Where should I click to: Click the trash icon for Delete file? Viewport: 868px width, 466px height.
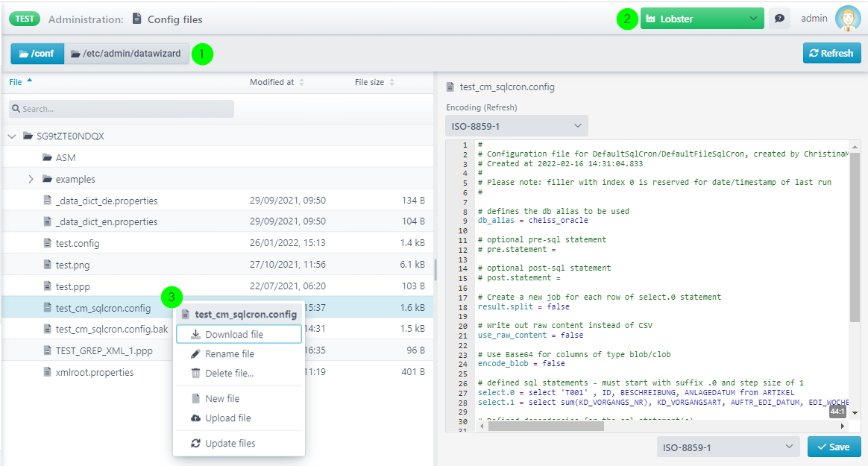(x=195, y=373)
